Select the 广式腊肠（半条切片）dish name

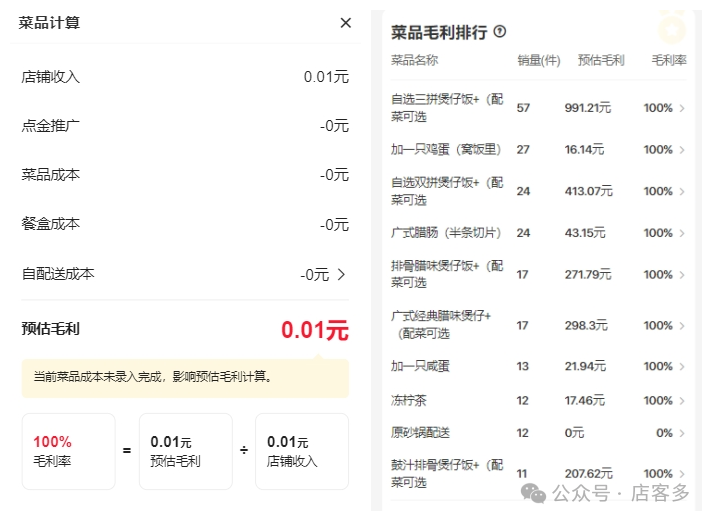point(446,233)
